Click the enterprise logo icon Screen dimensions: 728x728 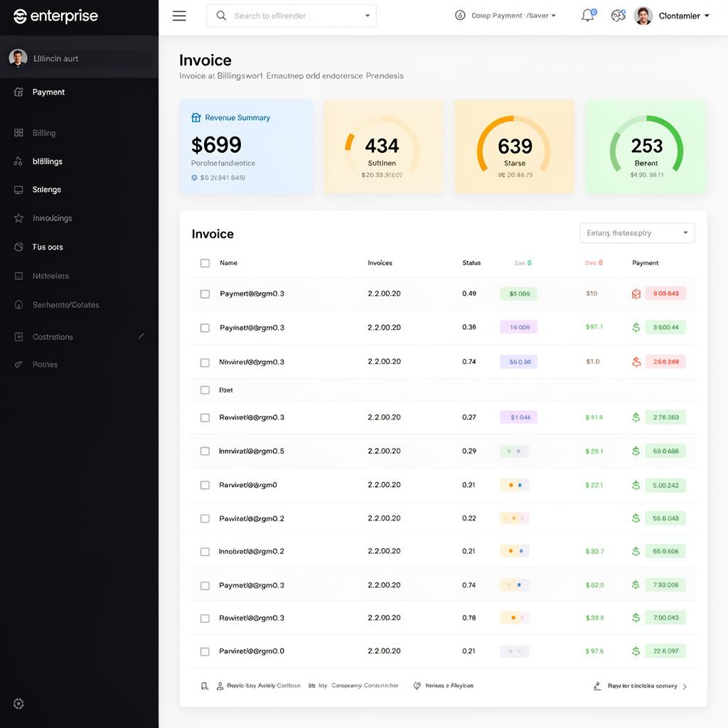pos(20,17)
